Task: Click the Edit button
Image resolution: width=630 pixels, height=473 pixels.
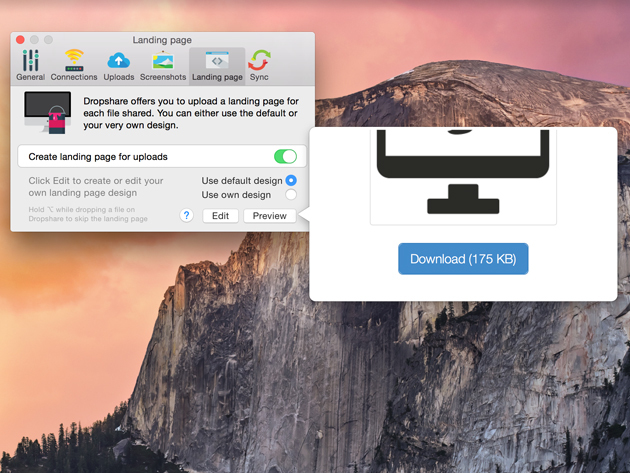Action: tap(220, 216)
